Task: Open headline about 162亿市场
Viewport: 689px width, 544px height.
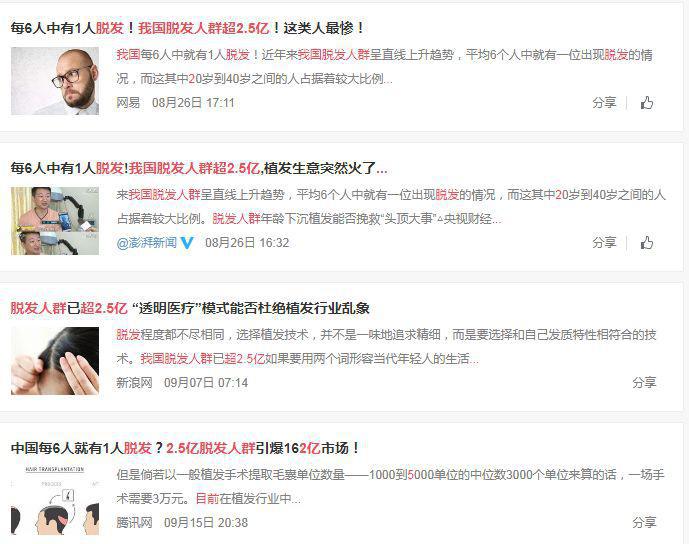Action: [185, 448]
